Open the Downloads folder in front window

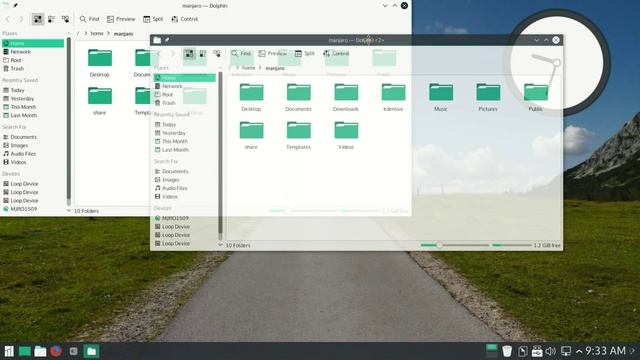click(346, 97)
